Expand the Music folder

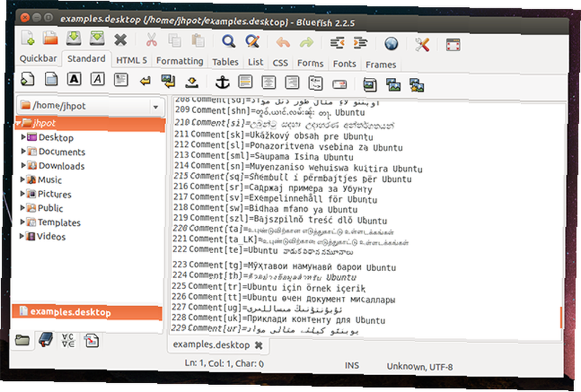pyautogui.click(x=23, y=179)
